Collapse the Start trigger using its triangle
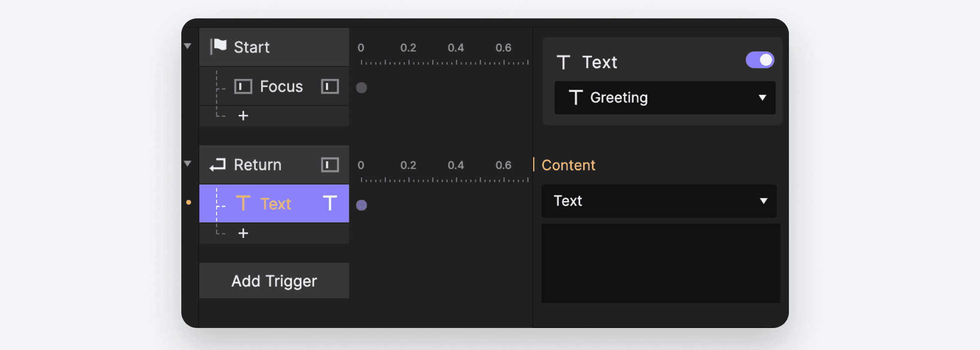Viewport: 980px width, 350px height. pos(188,46)
